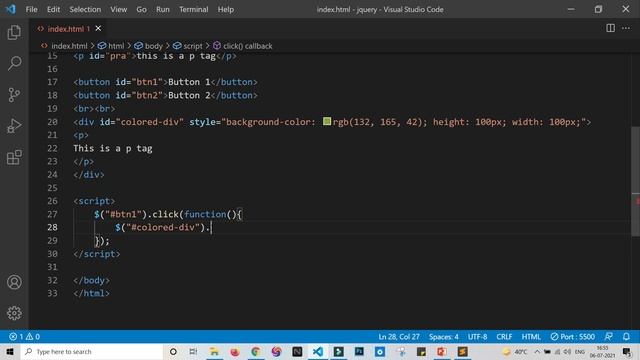
Task: Open the Search view in activity bar
Action: (14, 63)
